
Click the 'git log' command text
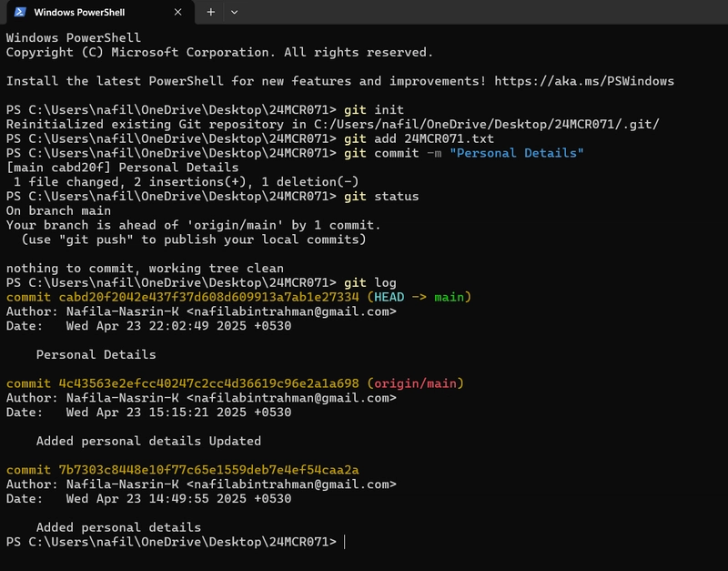pyautogui.click(x=370, y=283)
